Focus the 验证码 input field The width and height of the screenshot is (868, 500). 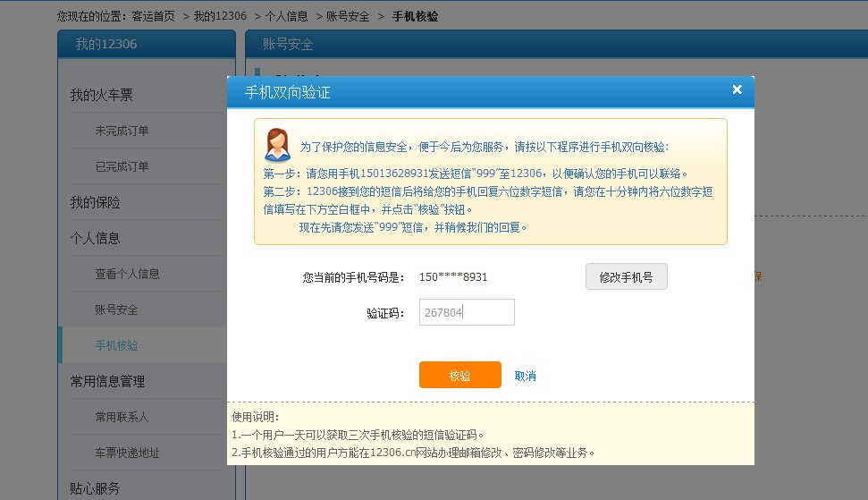tap(467, 312)
